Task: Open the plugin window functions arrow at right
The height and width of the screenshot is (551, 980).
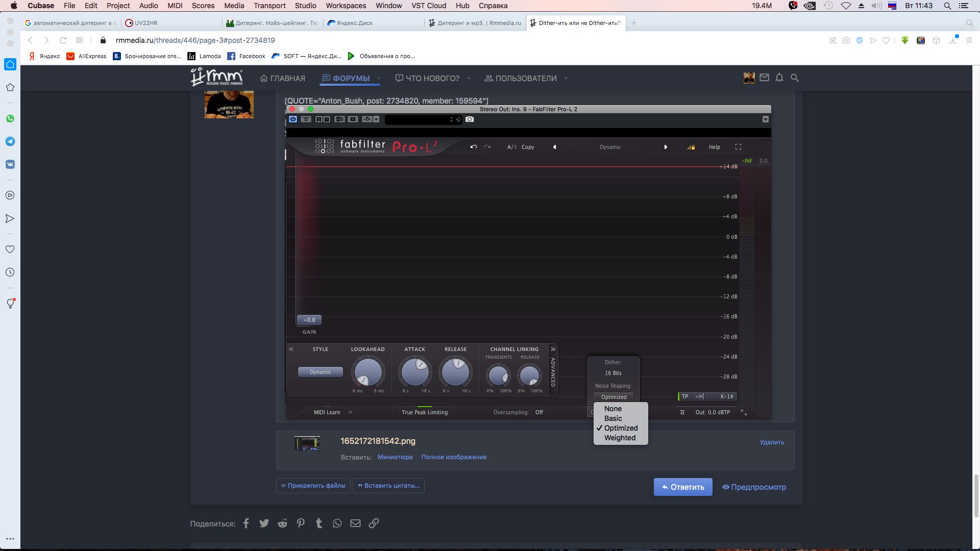Action: [766, 119]
